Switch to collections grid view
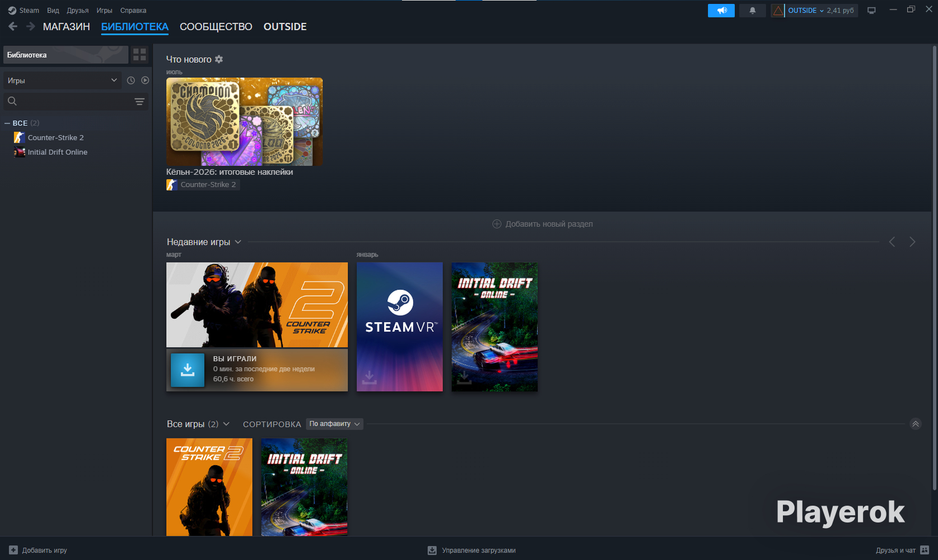938x560 pixels. pyautogui.click(x=139, y=55)
